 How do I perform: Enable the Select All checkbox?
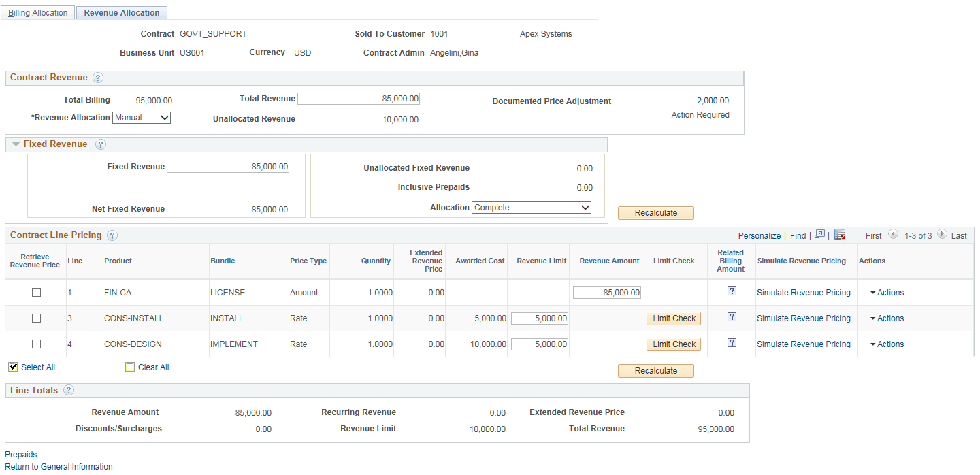pyautogui.click(x=13, y=366)
